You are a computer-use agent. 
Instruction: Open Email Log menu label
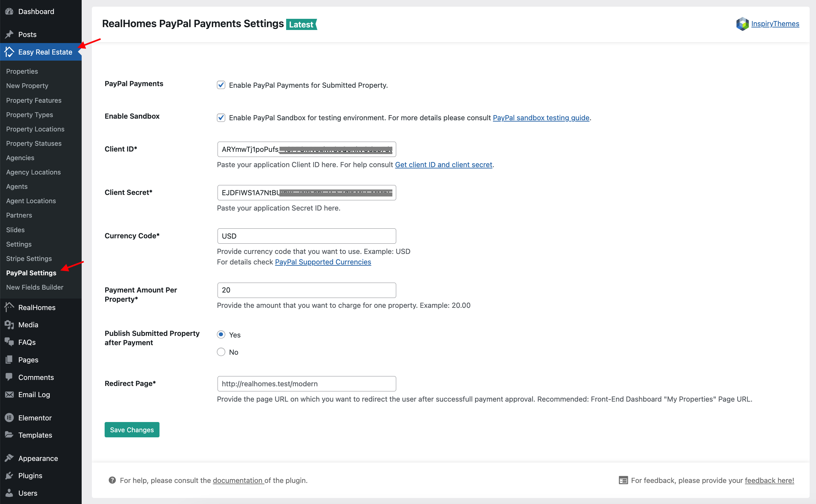click(x=34, y=395)
